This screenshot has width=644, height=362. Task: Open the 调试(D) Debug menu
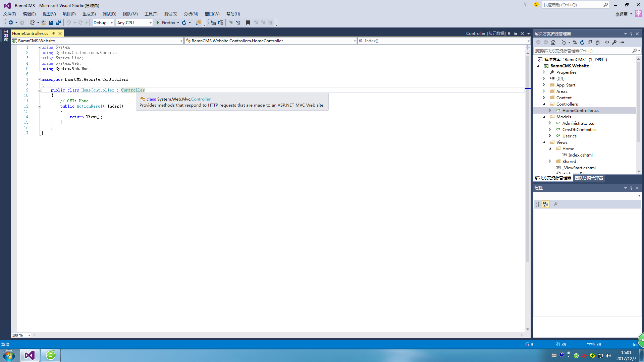[x=109, y=14]
